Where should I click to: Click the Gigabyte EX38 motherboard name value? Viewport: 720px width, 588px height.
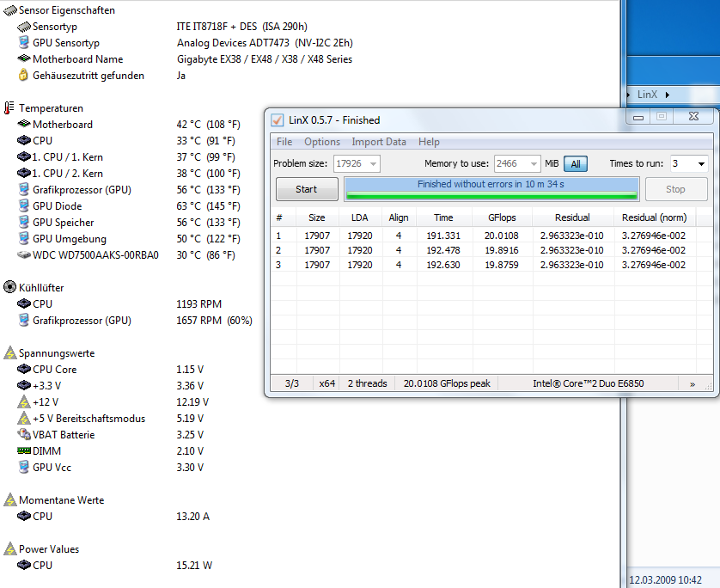click(265, 59)
